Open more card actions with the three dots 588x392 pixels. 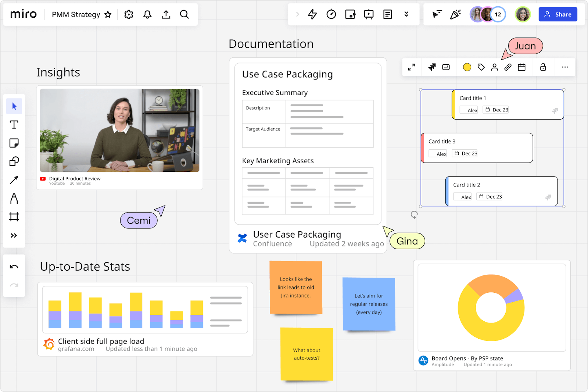pyautogui.click(x=565, y=67)
